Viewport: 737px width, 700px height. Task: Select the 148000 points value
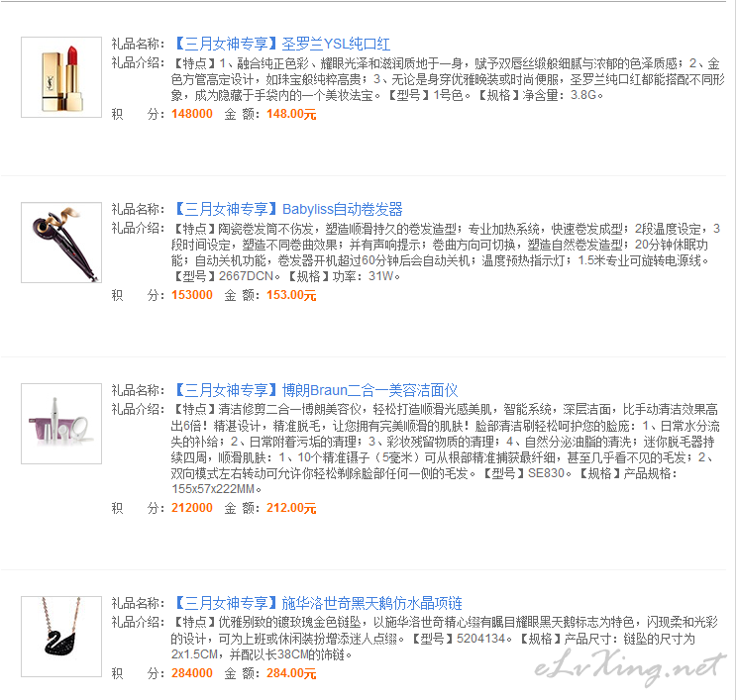coord(192,114)
